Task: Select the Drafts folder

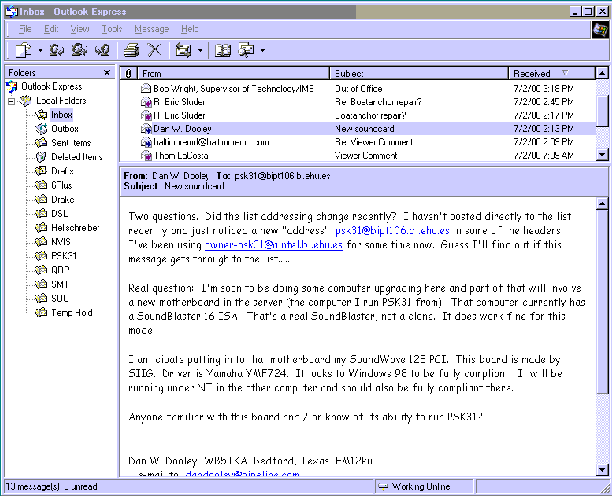Action: tap(62, 171)
